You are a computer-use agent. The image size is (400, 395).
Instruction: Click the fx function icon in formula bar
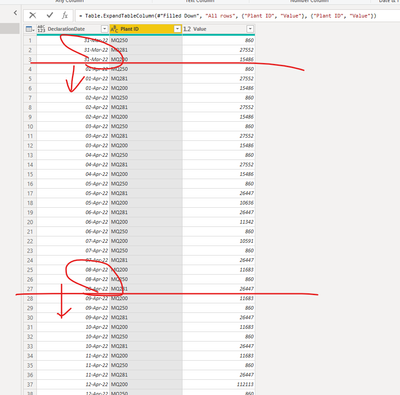65,15
